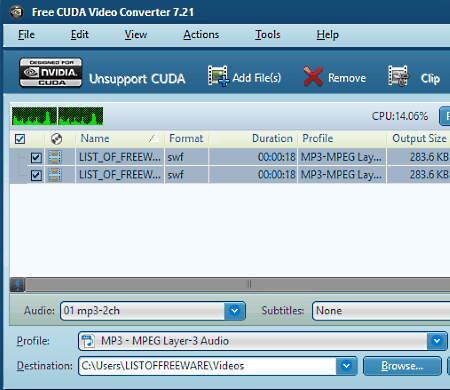450x390 pixels.
Task: Click the globe icon in the column header
Action: (x=56, y=139)
